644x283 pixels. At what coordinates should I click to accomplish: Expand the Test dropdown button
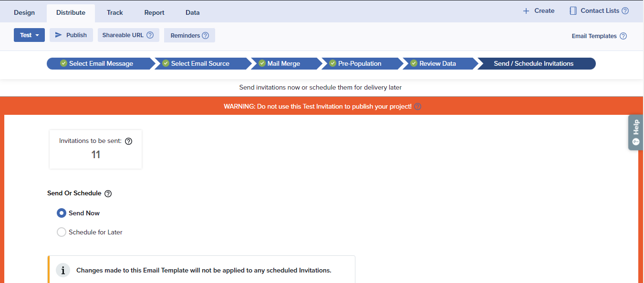pos(29,35)
